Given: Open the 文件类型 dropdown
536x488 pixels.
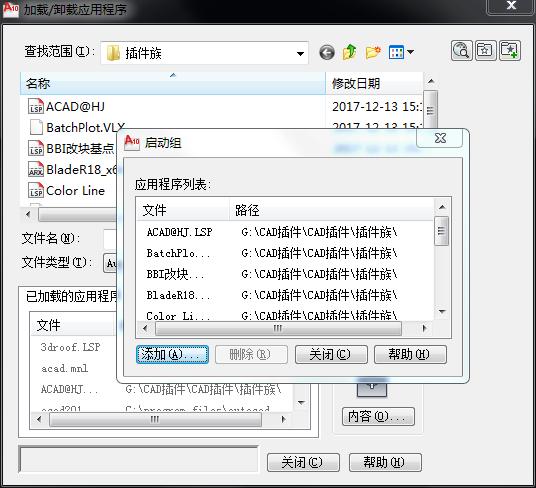Looking at the screenshot, I should tap(110, 263).
